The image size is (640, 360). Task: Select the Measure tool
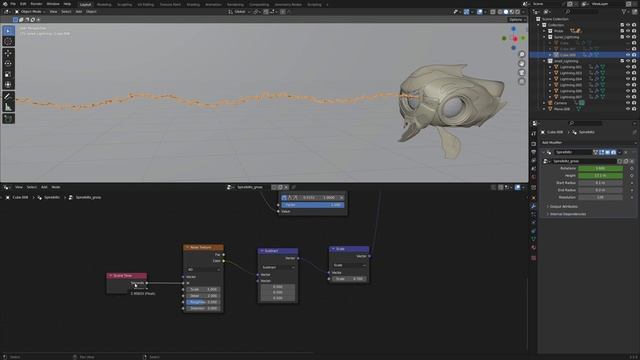(x=8, y=107)
